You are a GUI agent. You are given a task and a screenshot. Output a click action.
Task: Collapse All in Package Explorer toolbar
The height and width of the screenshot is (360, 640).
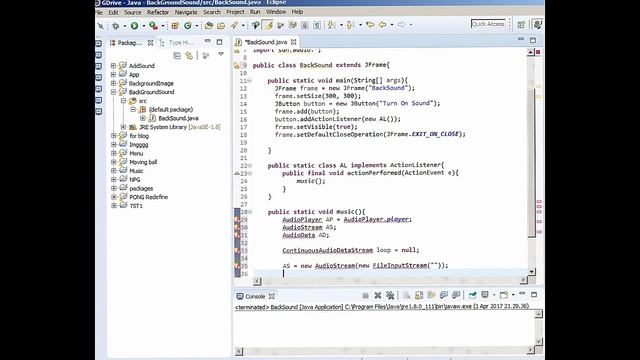(x=177, y=56)
